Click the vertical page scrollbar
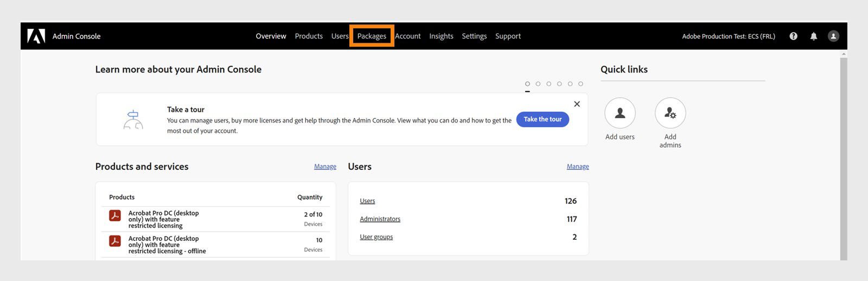This screenshot has width=868, height=281. pyautogui.click(x=843, y=157)
